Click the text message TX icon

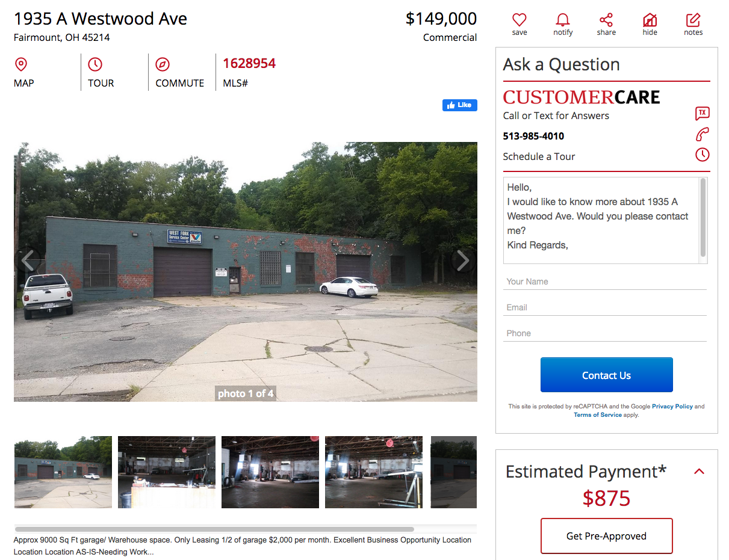point(703,113)
